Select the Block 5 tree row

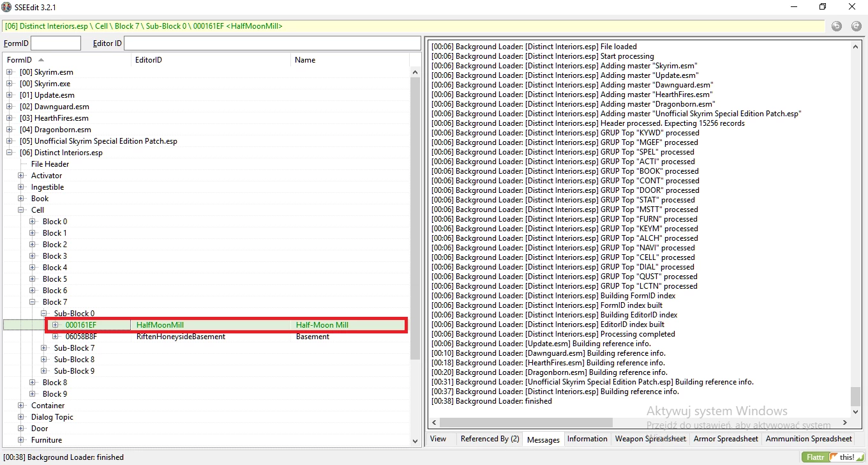tap(54, 279)
